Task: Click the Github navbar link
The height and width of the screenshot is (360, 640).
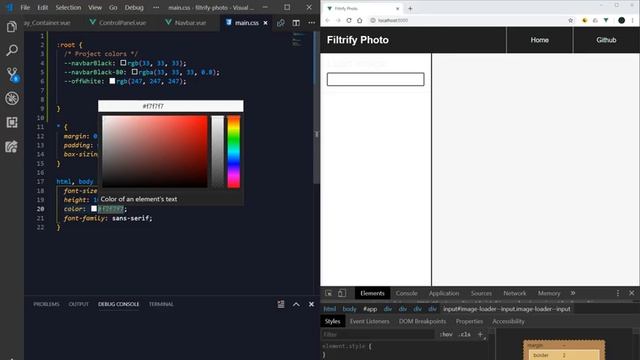Action: pos(606,40)
